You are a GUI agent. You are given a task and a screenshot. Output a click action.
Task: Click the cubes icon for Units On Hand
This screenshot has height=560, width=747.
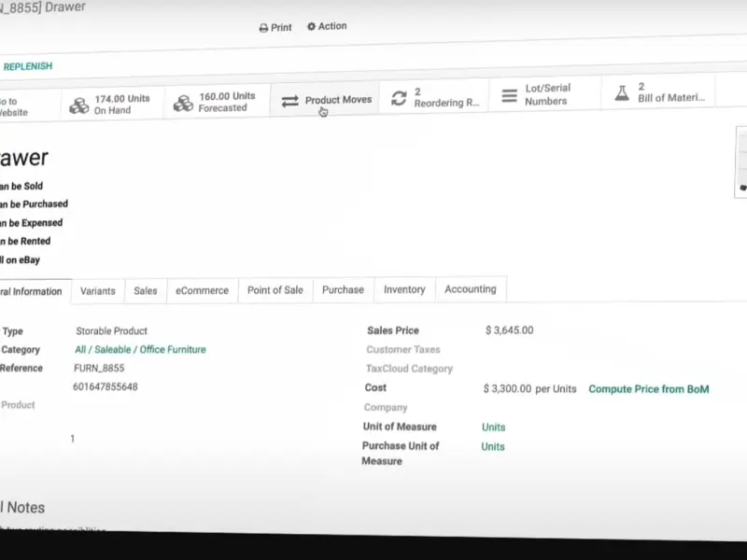pyautogui.click(x=79, y=105)
